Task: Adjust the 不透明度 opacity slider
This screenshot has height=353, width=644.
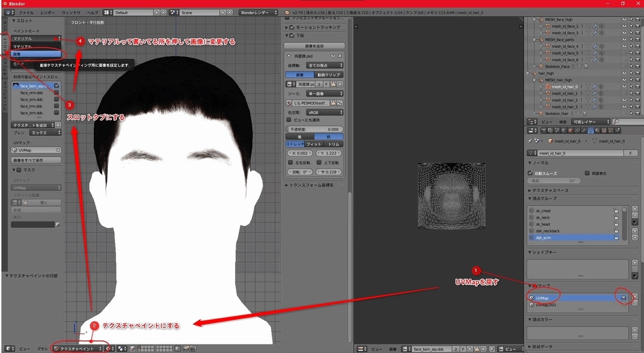Action: click(314, 129)
